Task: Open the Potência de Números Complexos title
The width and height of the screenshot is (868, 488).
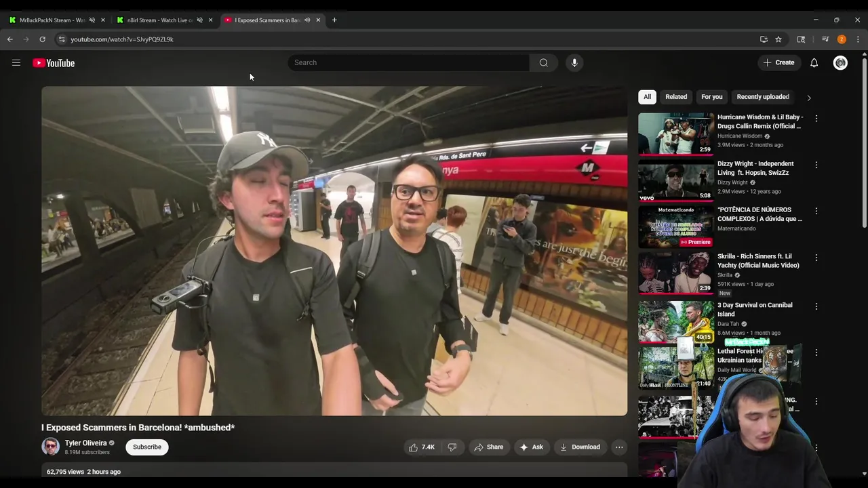Action: 759,214
